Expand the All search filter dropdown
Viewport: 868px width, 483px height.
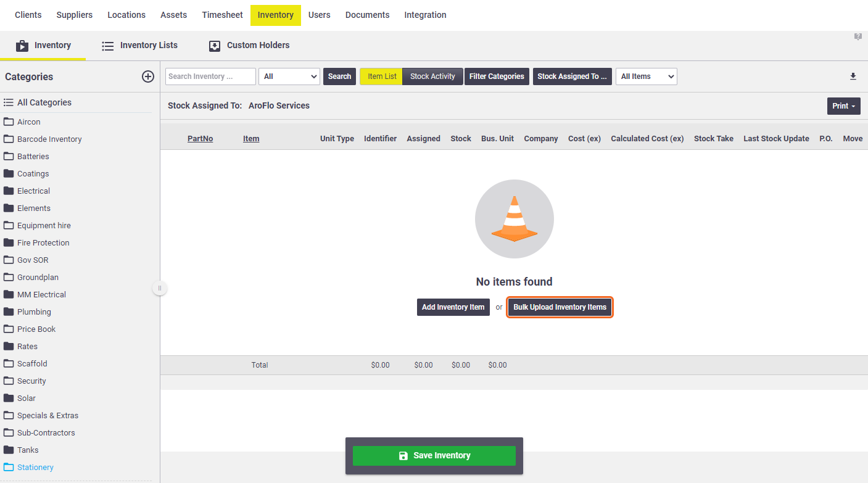pos(289,76)
